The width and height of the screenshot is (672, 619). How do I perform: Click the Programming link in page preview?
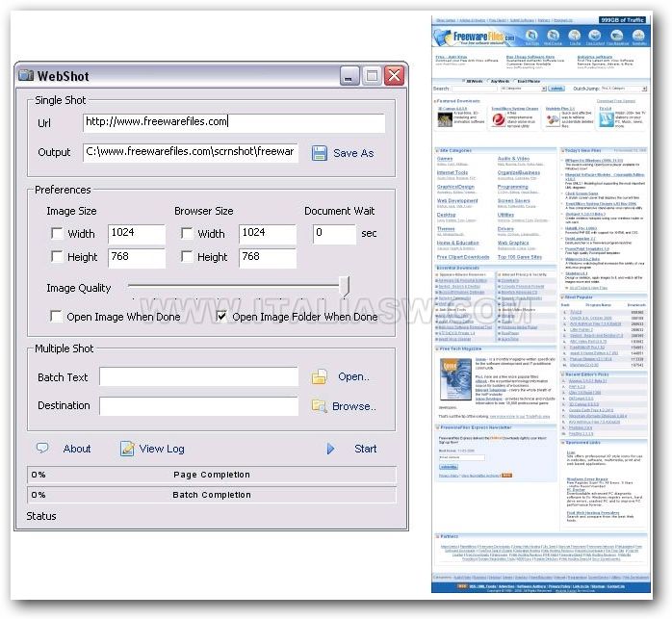coord(512,187)
